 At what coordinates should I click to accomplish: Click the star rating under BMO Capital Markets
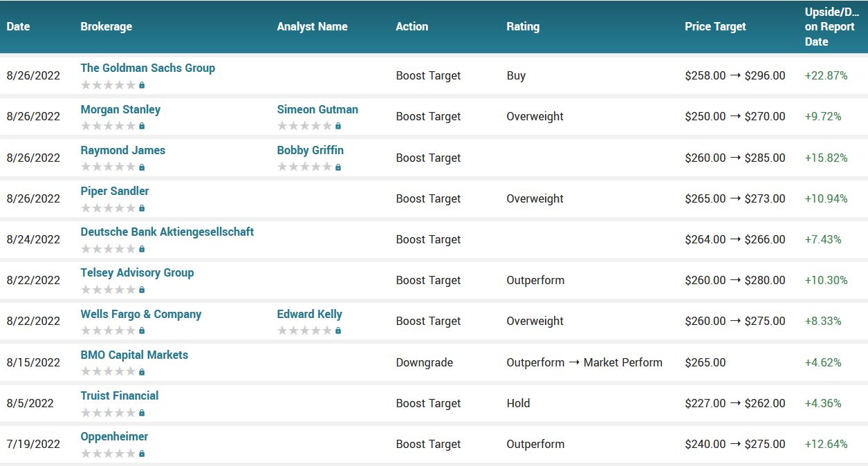tap(109, 371)
